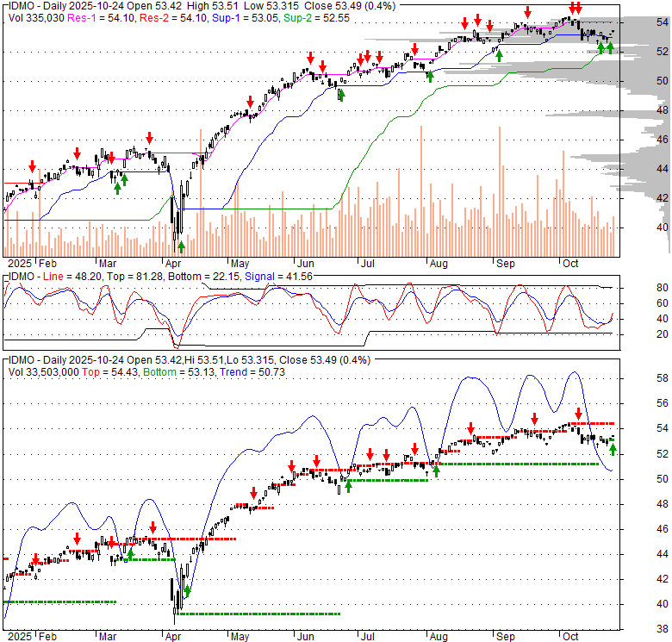
Task: Click the Res-1 = 54.10 label
Action: tap(102, 18)
